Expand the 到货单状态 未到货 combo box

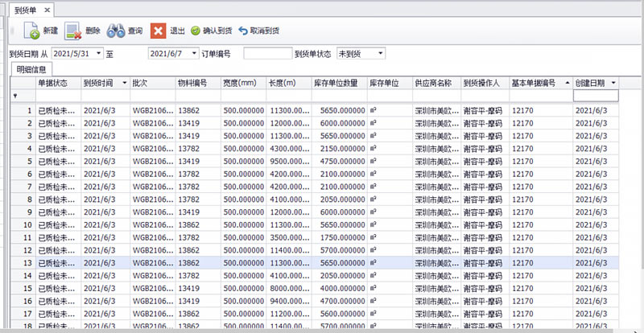tap(380, 53)
